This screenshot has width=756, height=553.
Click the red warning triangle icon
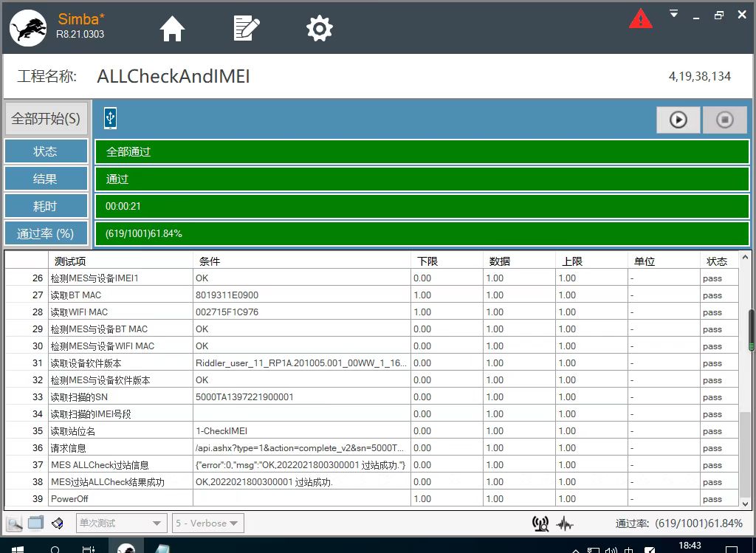640,19
